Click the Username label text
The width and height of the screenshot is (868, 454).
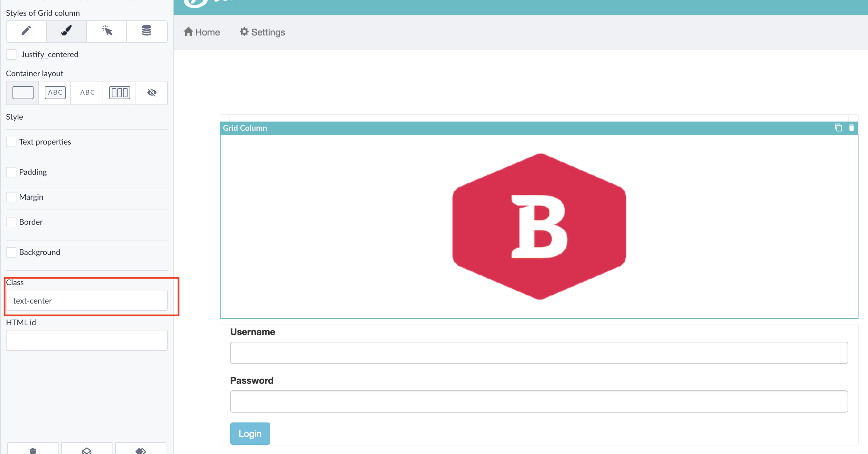pyautogui.click(x=253, y=332)
